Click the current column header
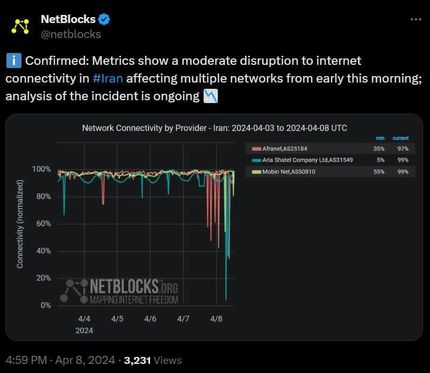The height and width of the screenshot is (373, 430). (x=400, y=138)
